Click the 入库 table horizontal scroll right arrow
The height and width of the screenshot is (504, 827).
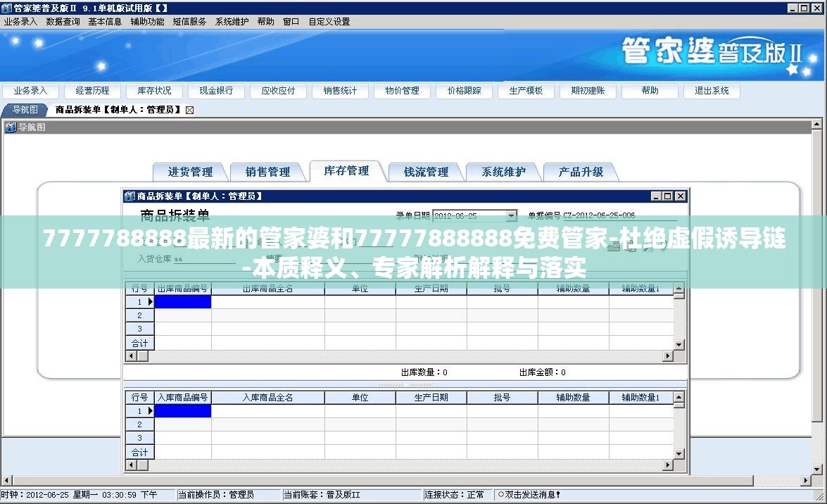coord(668,465)
